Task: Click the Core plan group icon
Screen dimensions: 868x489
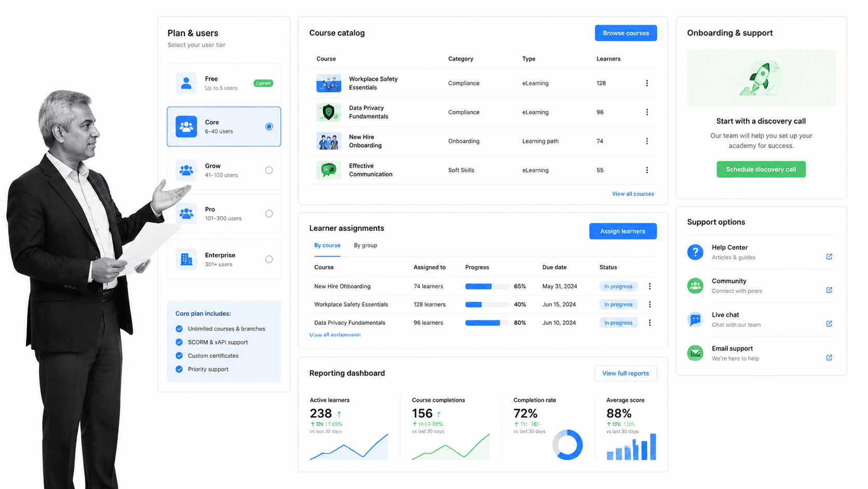Action: pos(186,126)
